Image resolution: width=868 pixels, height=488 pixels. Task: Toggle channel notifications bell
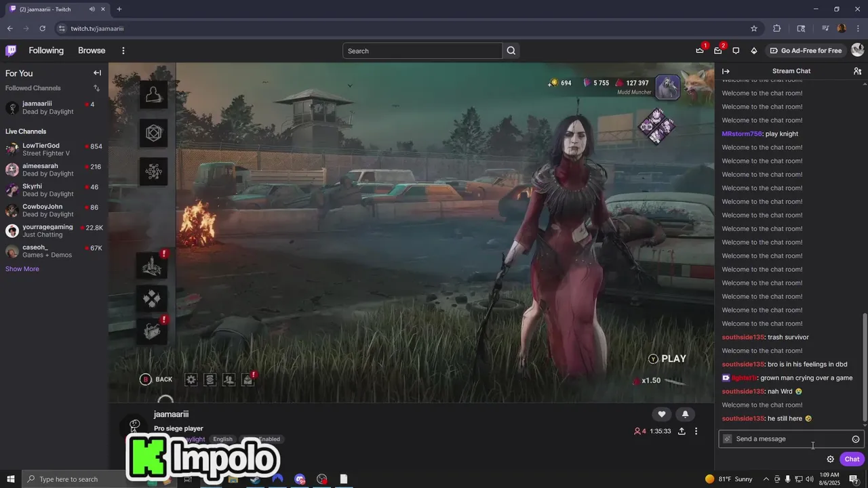tap(685, 414)
